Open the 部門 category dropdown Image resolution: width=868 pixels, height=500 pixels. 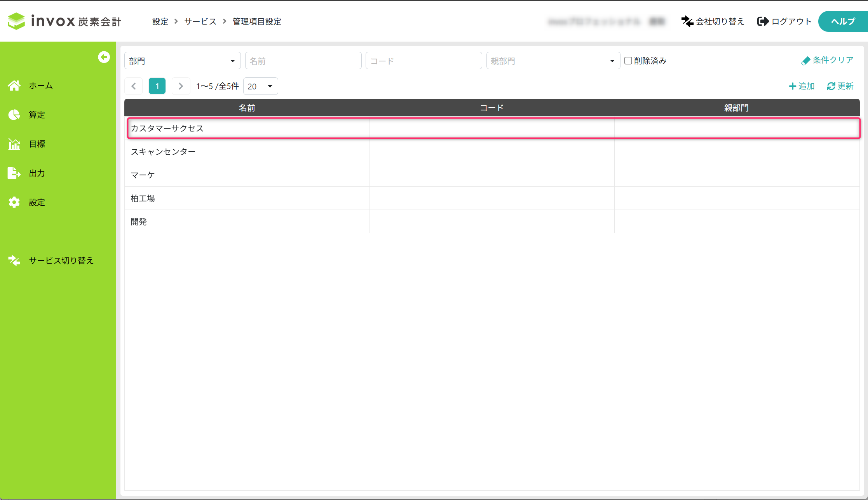tap(182, 61)
